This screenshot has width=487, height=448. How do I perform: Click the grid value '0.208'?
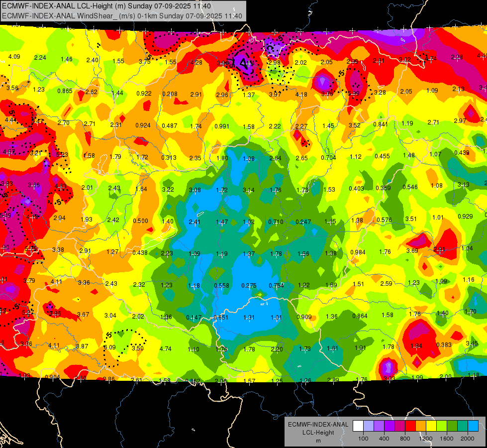click(170, 94)
